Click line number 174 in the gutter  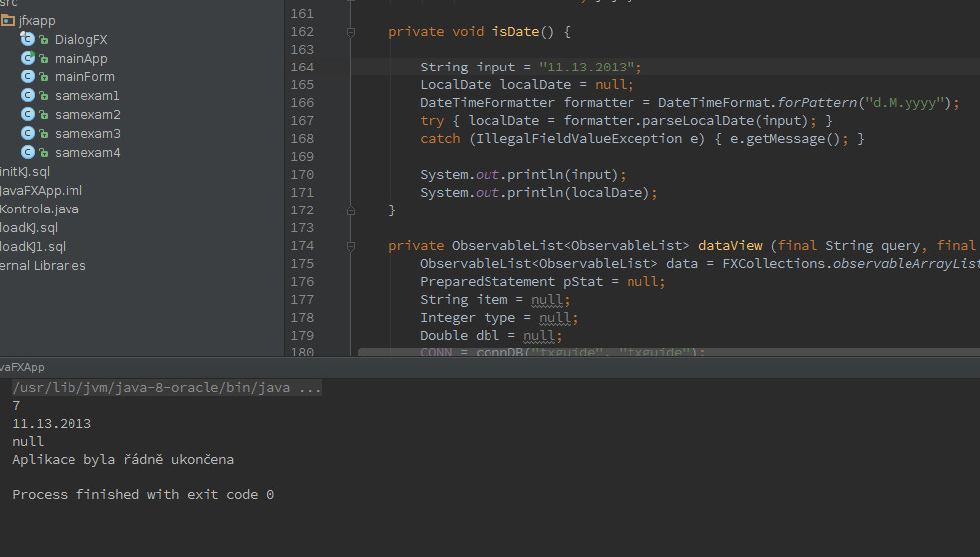[x=302, y=245]
